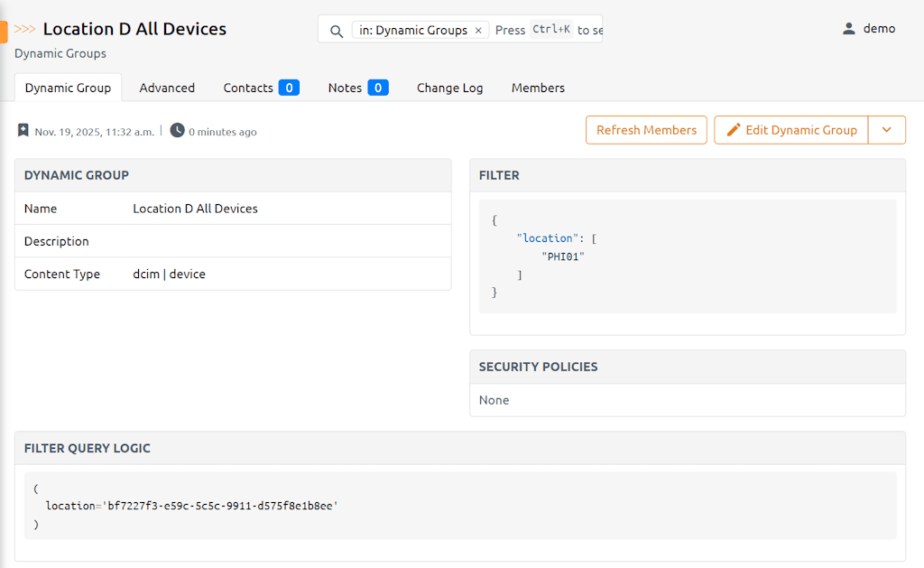
Task: View the Members tab
Action: 538,88
